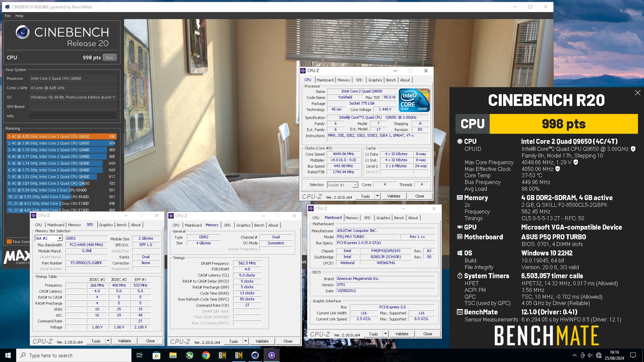Click Validate in CPU-Z SPD window
644x362 pixels.
(x=124, y=341)
